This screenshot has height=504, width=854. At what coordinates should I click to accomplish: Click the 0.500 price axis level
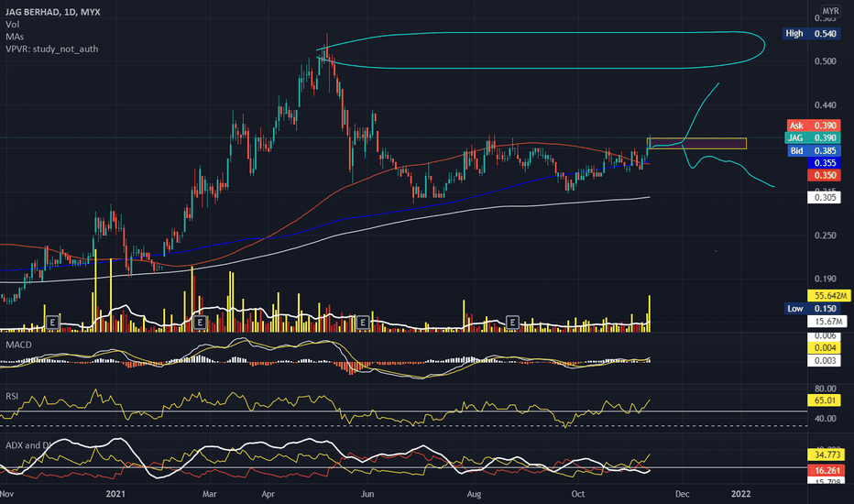[825, 61]
